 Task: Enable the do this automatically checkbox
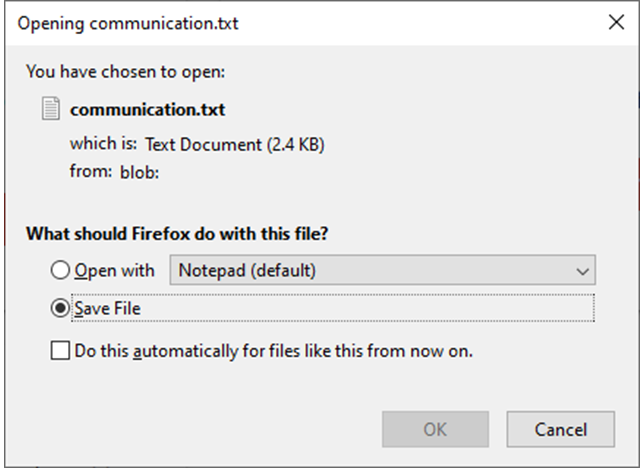[60, 351]
